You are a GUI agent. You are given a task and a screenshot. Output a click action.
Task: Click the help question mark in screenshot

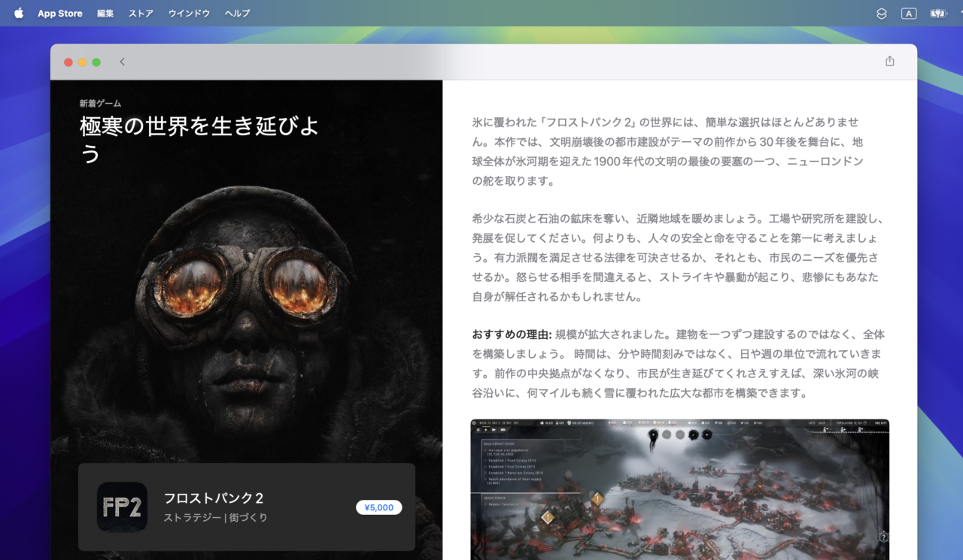tap(883, 537)
